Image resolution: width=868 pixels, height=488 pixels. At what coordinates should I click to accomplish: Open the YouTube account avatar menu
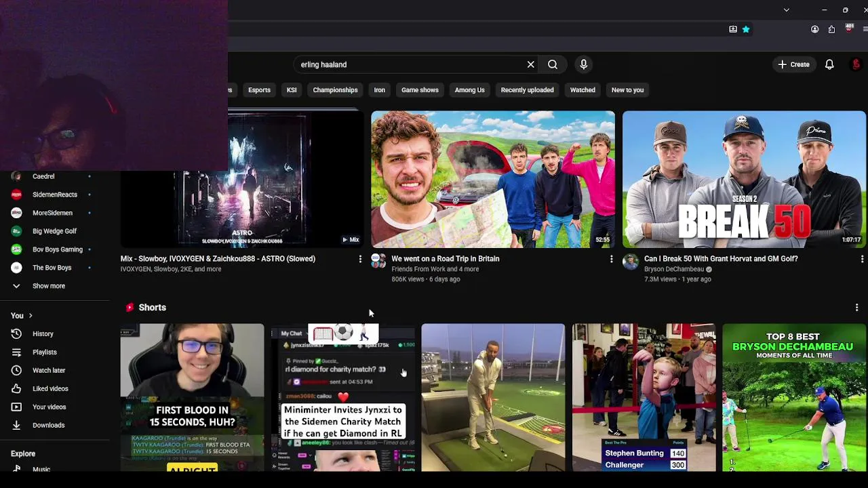pyautogui.click(x=856, y=64)
